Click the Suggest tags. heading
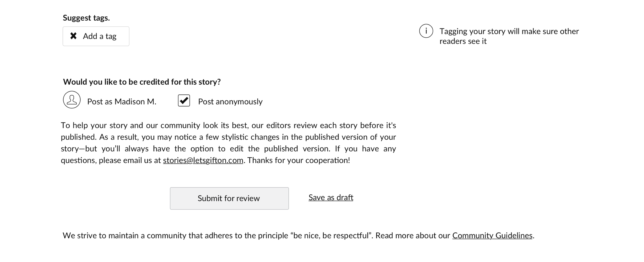 (86, 18)
